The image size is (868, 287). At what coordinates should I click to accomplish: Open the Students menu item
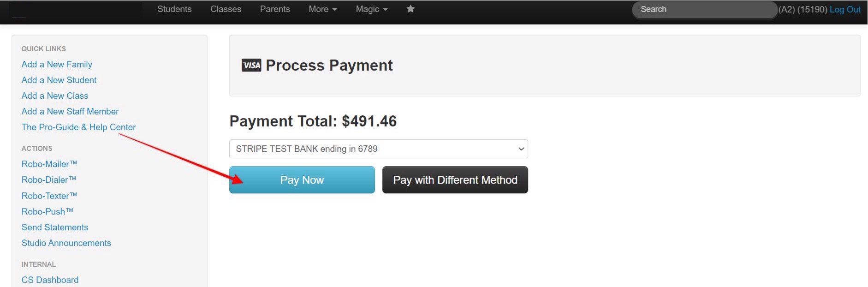pyautogui.click(x=174, y=9)
